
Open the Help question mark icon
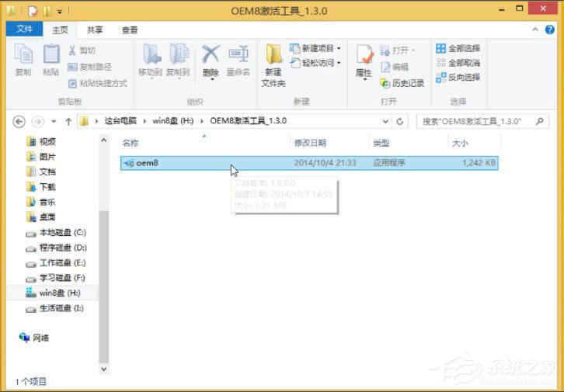click(x=549, y=29)
